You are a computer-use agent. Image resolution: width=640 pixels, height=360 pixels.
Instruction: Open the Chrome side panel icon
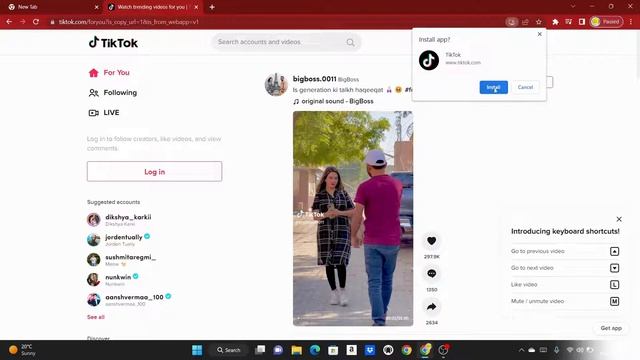[x=582, y=22]
